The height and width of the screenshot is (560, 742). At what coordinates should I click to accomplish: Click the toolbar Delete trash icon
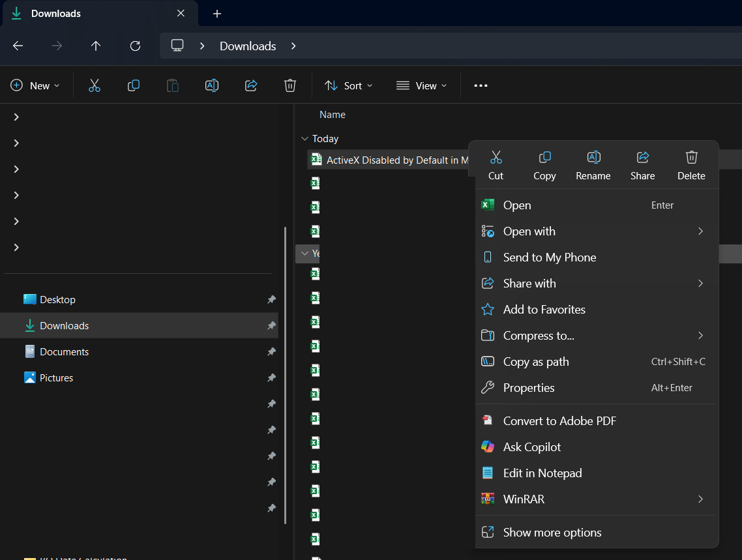pos(290,85)
